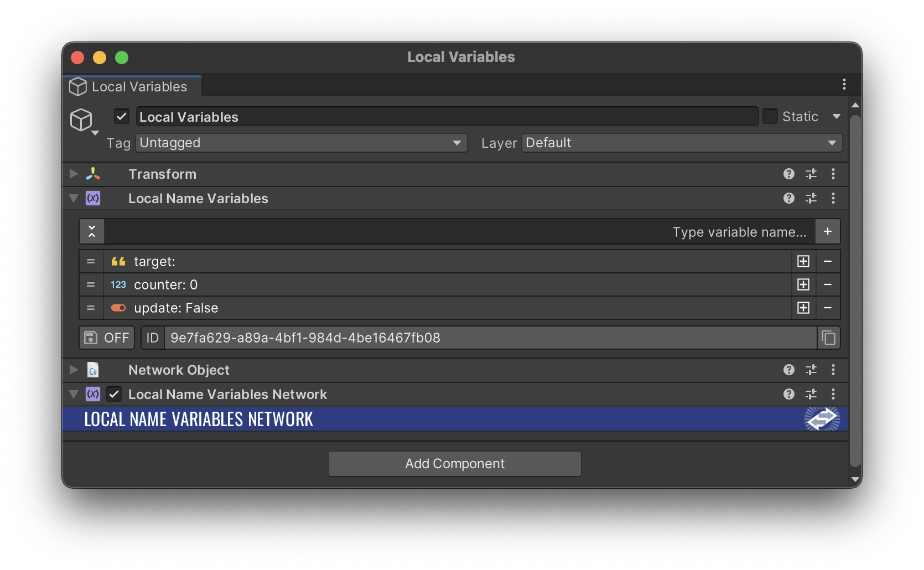Image resolution: width=924 pixels, height=570 pixels.
Task: Collapse all variables with the arrows icon
Action: [x=92, y=231]
